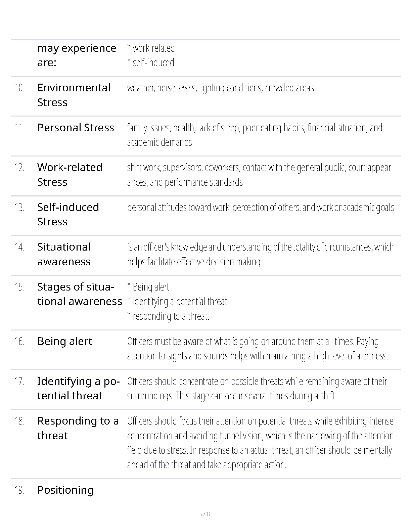The width and height of the screenshot is (411, 532).
Task: Click the definition starting "family issues, health"
Action: pyautogui.click(x=254, y=135)
